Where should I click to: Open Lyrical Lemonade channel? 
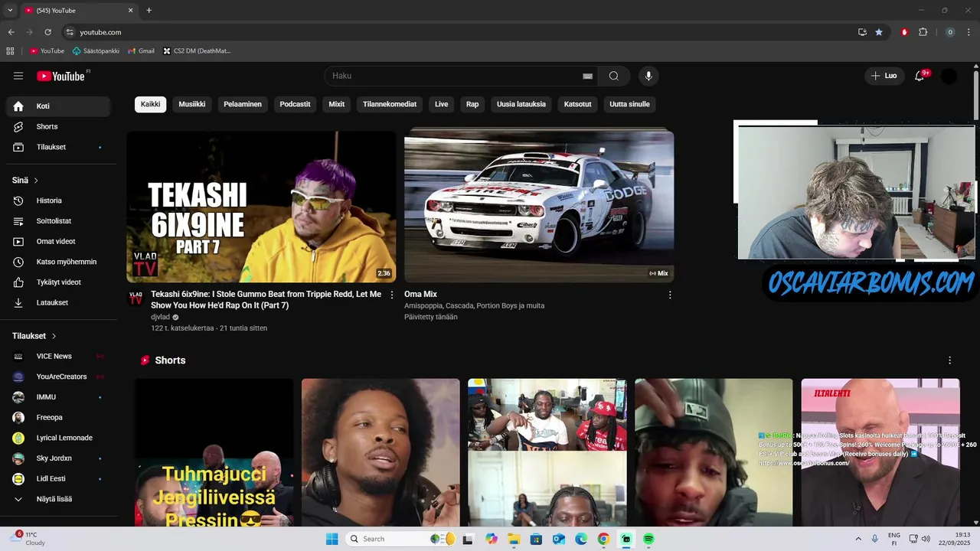[58, 438]
